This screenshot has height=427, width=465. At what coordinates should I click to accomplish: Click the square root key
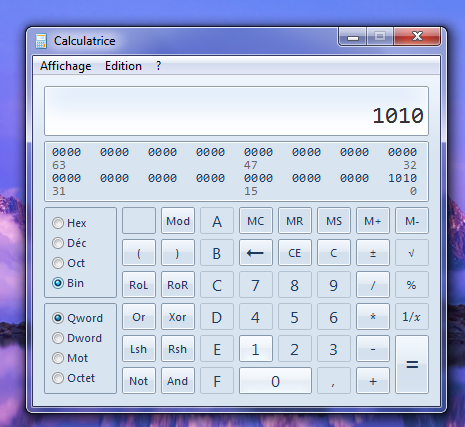point(412,253)
